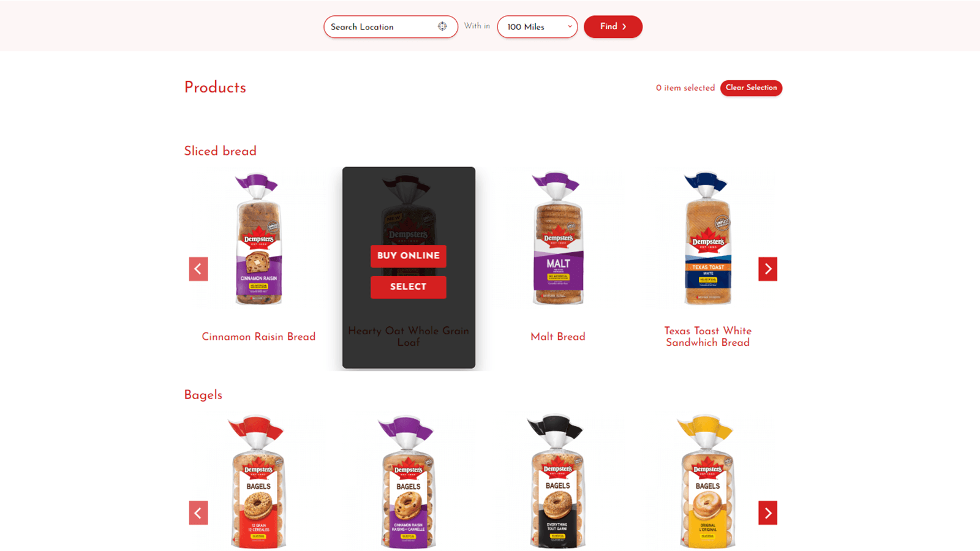Go to previous Sliced bread products
Image resolution: width=980 pixels, height=551 pixels.
point(198,269)
